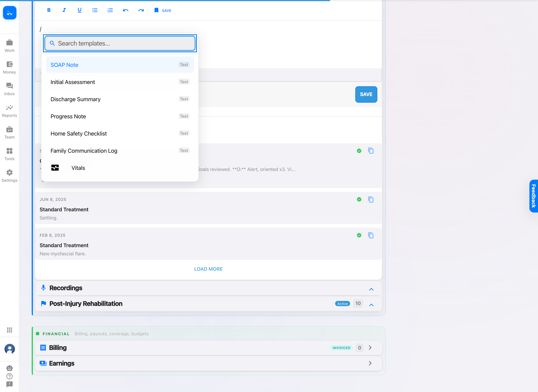Image resolution: width=538 pixels, height=392 pixels.
Task: Open the Money section in the sidebar
Action: coord(10,68)
